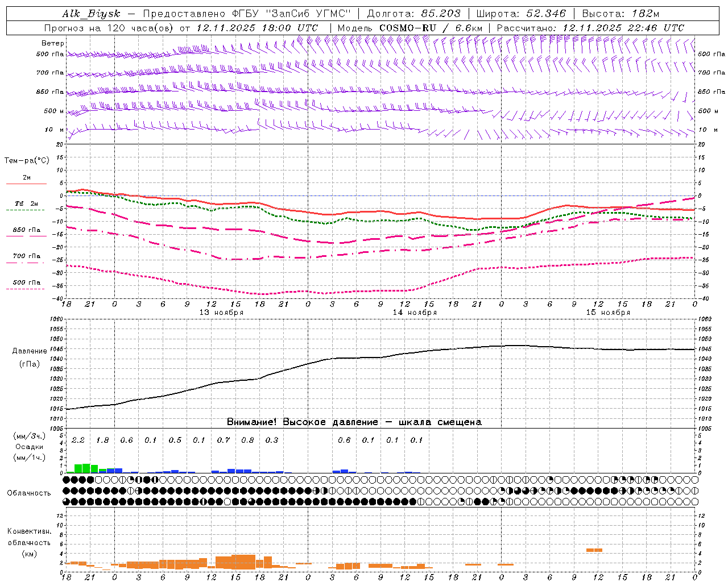
Task: Click the latitude value Широта: 52.346
Action: pyautogui.click(x=521, y=14)
